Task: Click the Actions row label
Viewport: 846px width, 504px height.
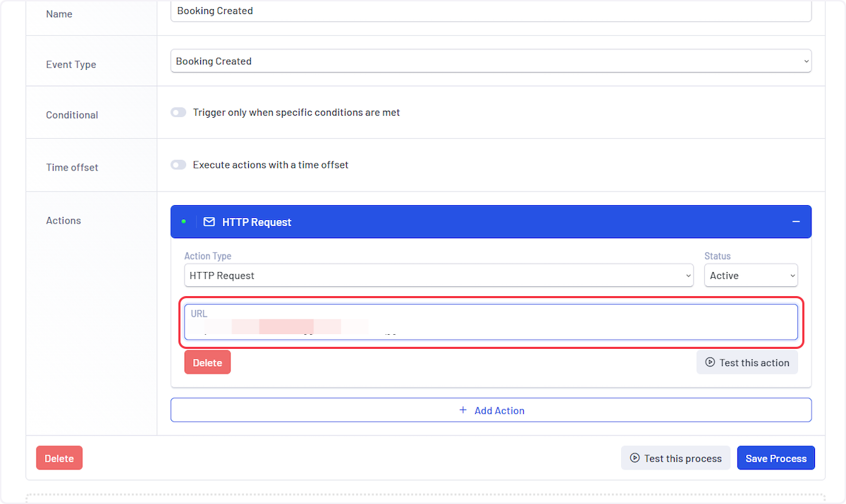Action: [x=63, y=221]
